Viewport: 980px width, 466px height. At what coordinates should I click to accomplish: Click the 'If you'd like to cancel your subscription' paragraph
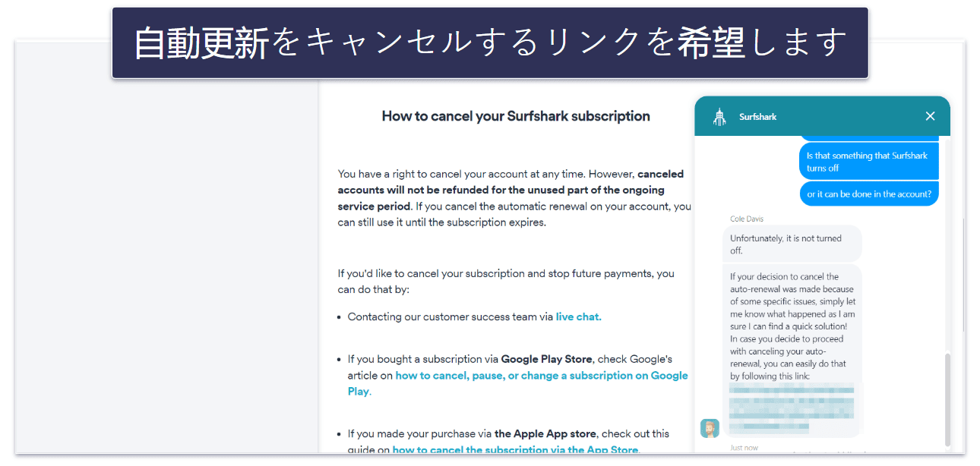[x=506, y=282]
